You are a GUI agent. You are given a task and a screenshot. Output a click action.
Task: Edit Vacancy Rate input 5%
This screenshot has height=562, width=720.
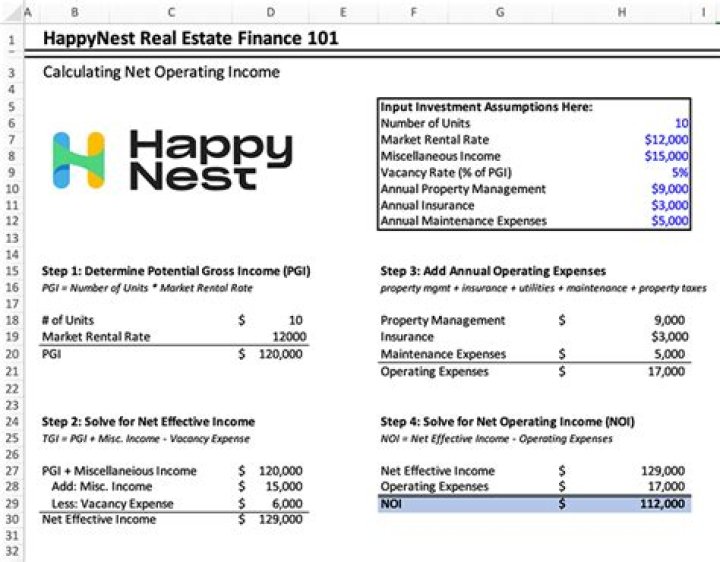tap(680, 173)
